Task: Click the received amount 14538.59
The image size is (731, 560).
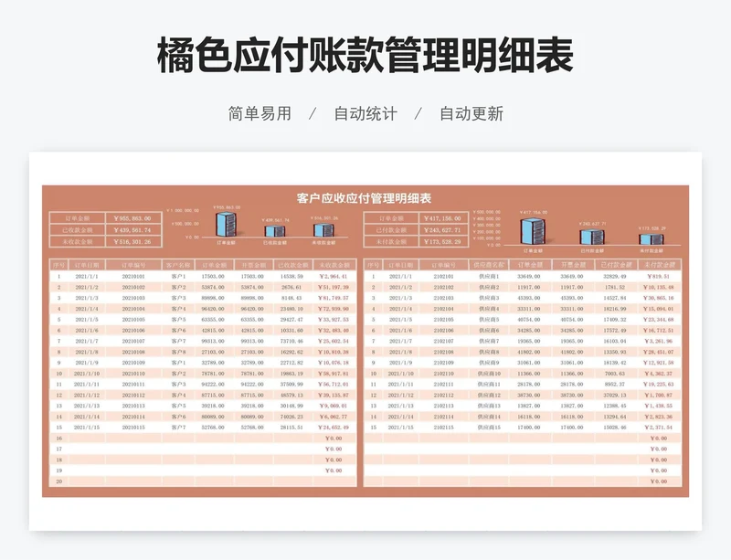Action: point(291,277)
